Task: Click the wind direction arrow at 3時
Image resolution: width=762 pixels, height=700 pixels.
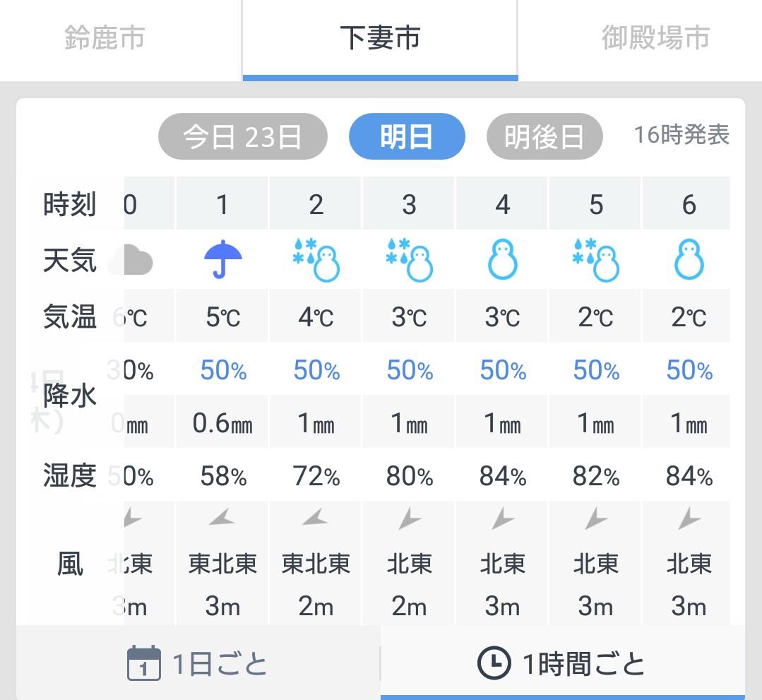Action: coord(409,518)
